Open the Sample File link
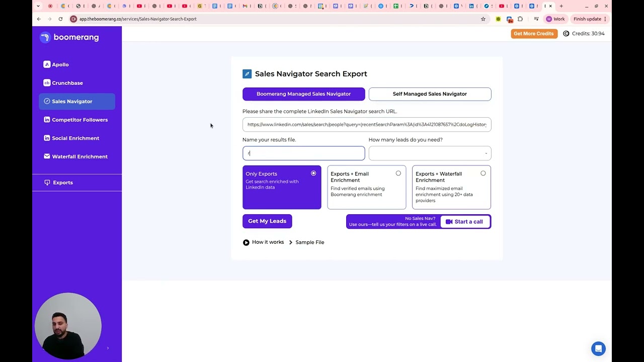Screen dimensions: 644x362 click(310, 242)
